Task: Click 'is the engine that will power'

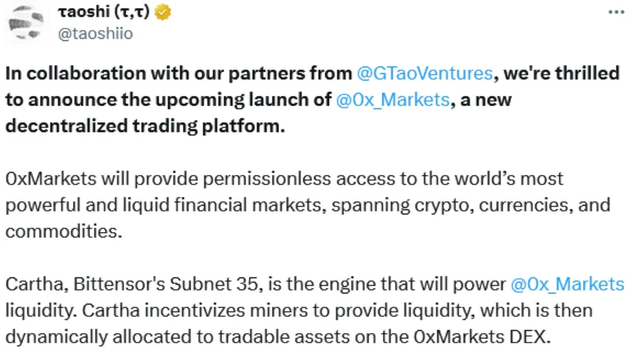Action: pyautogui.click(x=387, y=284)
